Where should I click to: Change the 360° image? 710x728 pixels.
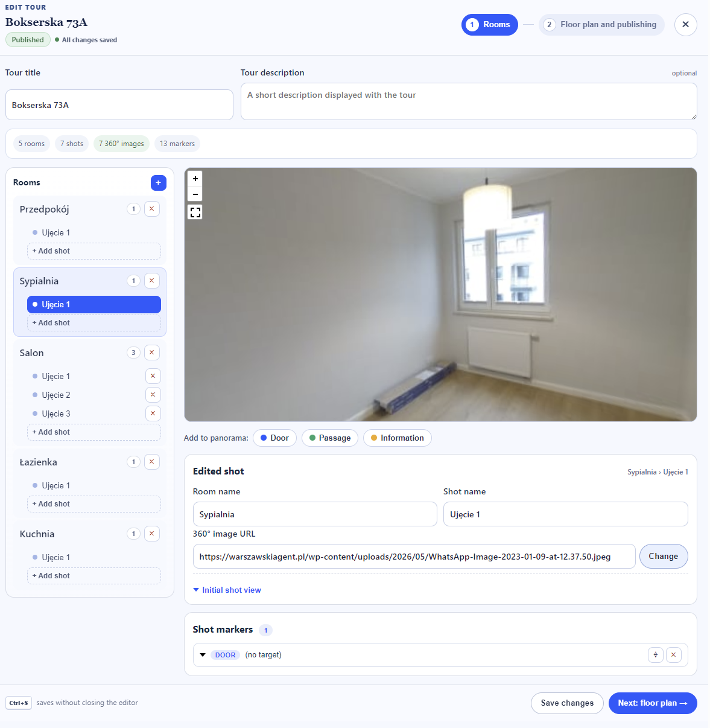click(x=664, y=557)
